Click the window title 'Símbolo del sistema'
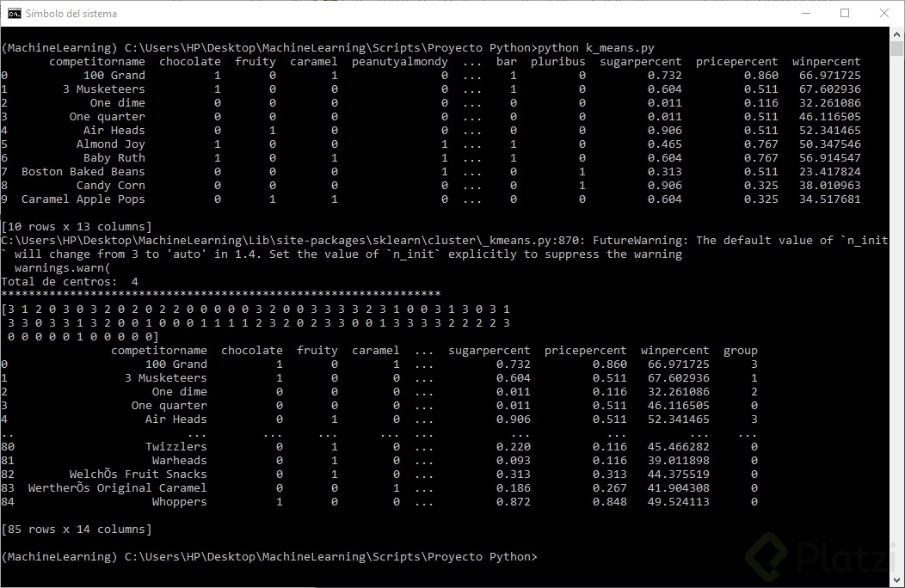905x588 pixels. (x=71, y=13)
